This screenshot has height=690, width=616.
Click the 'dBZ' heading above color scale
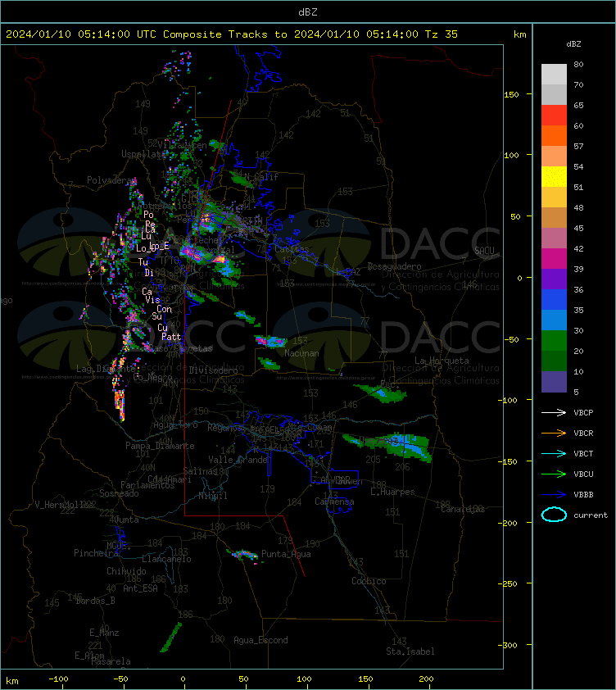click(x=573, y=44)
